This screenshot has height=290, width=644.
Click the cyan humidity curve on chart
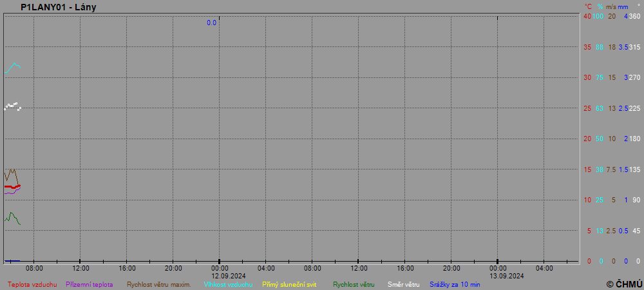pos(13,65)
